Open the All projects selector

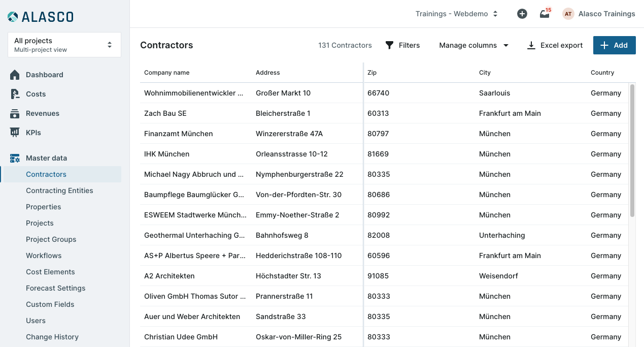tap(64, 45)
